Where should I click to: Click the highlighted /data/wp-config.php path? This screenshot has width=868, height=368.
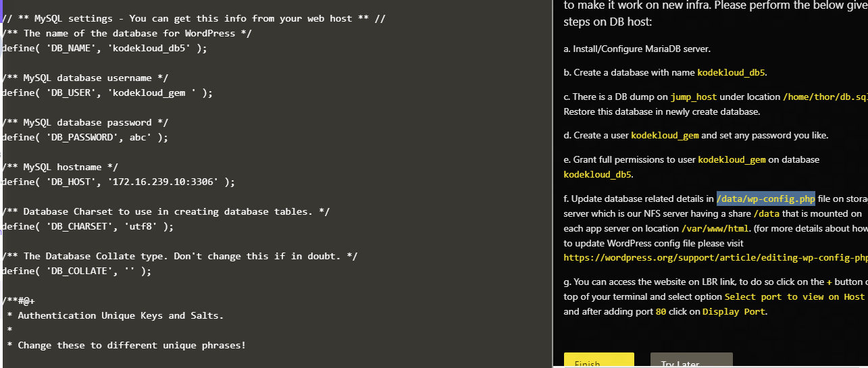tap(765, 199)
